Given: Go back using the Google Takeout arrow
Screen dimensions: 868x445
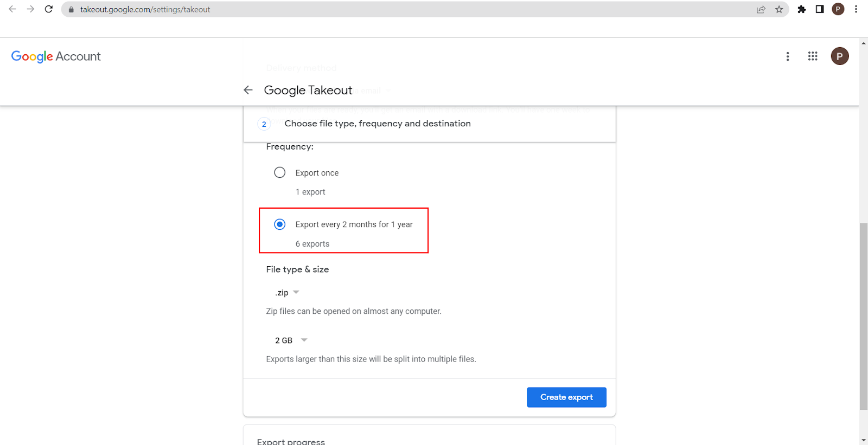Looking at the screenshot, I should point(248,90).
